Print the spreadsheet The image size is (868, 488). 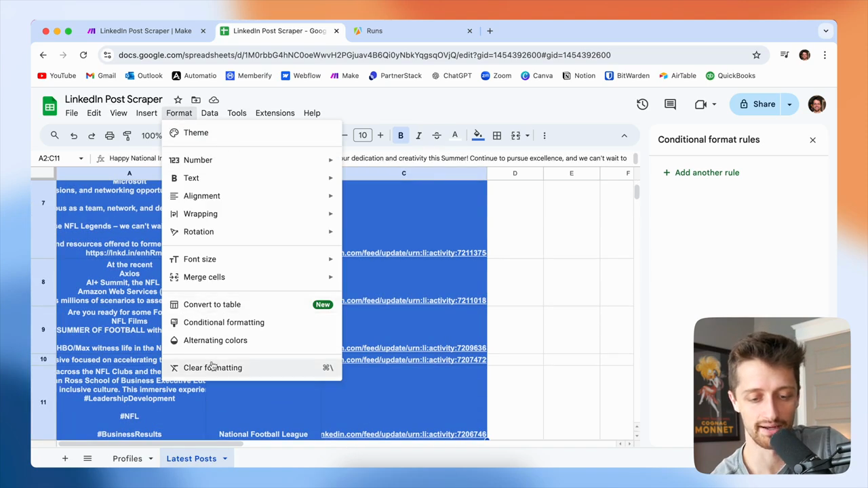109,136
